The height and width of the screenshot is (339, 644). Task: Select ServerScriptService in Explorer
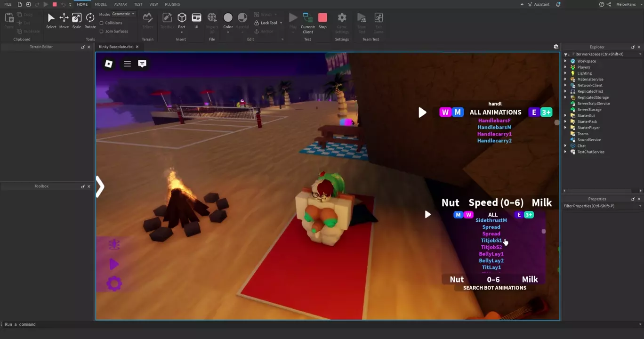click(593, 104)
